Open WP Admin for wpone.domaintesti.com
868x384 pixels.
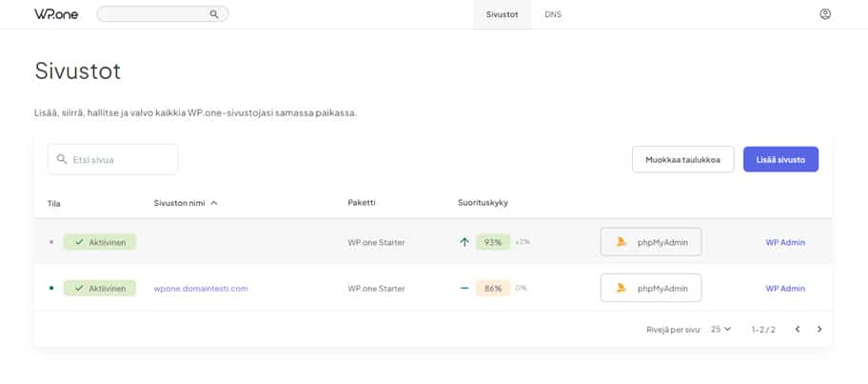pyautogui.click(x=785, y=288)
